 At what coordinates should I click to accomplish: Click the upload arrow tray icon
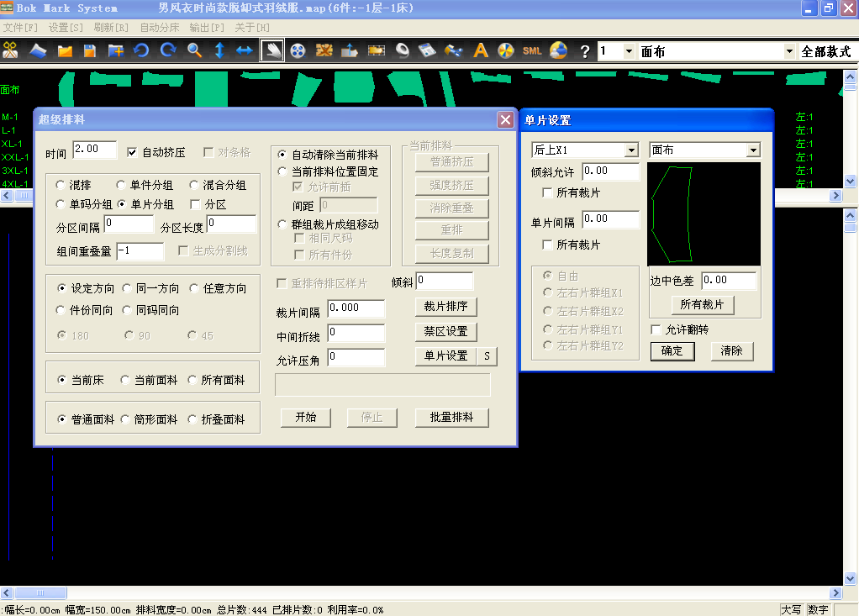pos(350,50)
